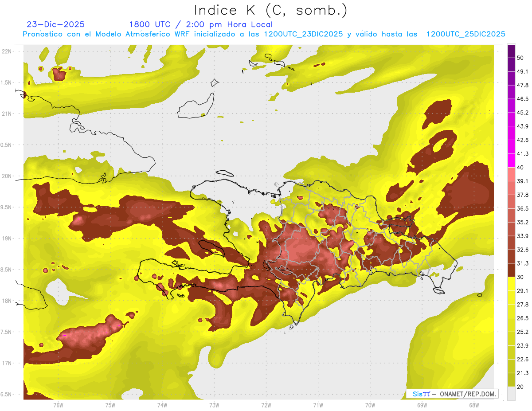Click the legend value 39.1

pyautogui.click(x=523, y=181)
